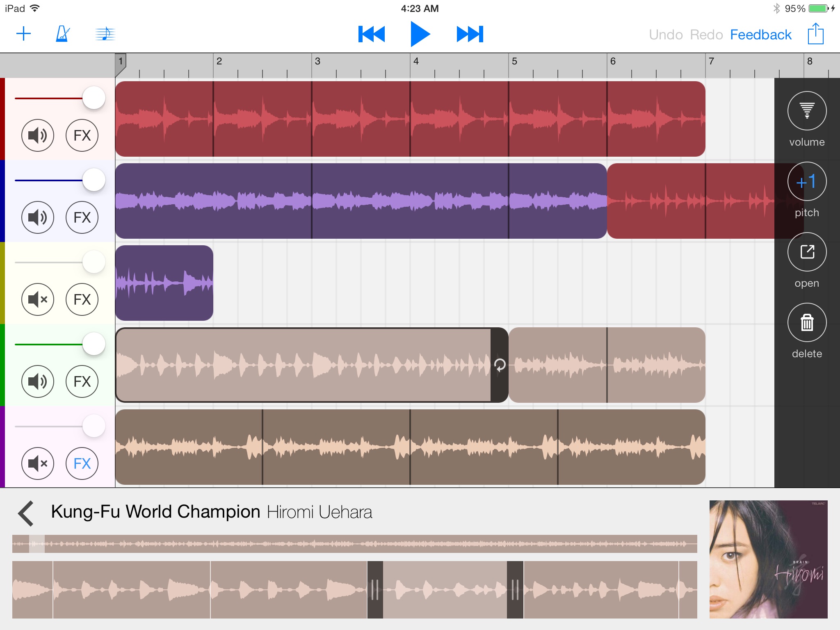Adjust the blue track volume slider
The image size is (840, 630).
pos(94,180)
